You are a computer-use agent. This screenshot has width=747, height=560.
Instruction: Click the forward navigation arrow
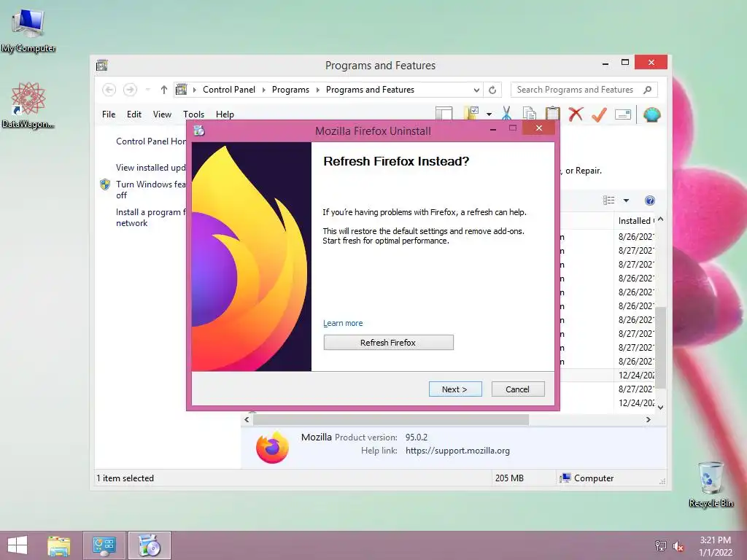130,90
